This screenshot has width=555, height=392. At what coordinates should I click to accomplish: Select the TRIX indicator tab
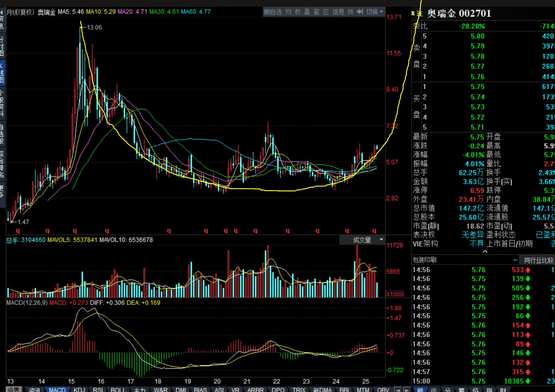click(299, 390)
